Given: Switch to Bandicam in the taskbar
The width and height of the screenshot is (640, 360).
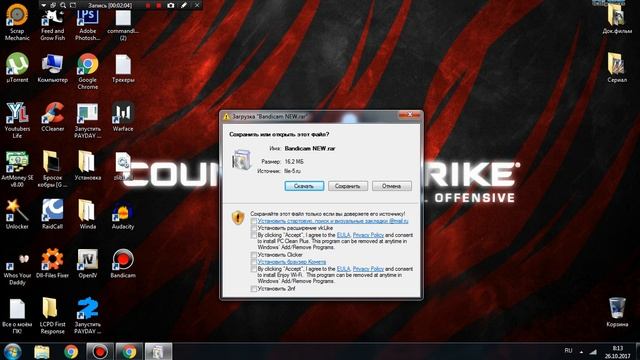Looking at the screenshot, I should pyautogui.click(x=100, y=351).
